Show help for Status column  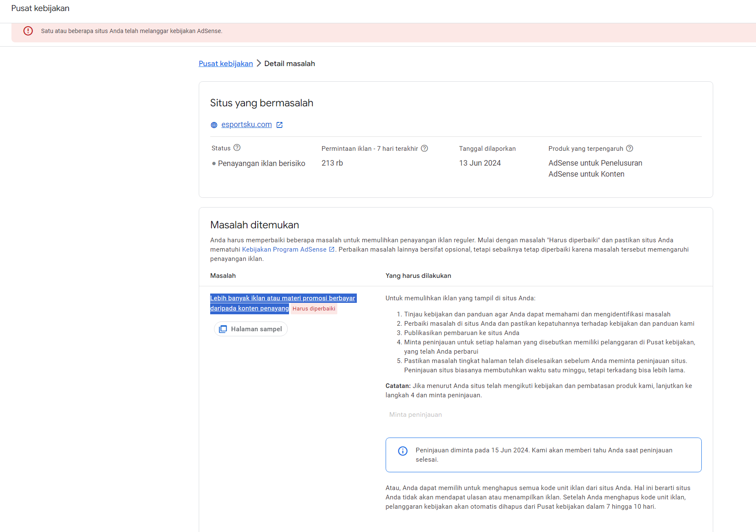(x=237, y=148)
